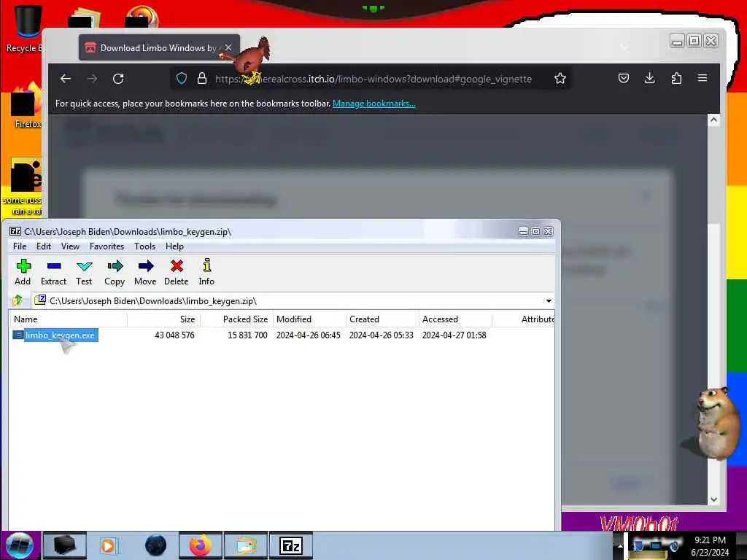This screenshot has width=747, height=560.
Task: Sort by the Size column header
Action: (x=164, y=319)
